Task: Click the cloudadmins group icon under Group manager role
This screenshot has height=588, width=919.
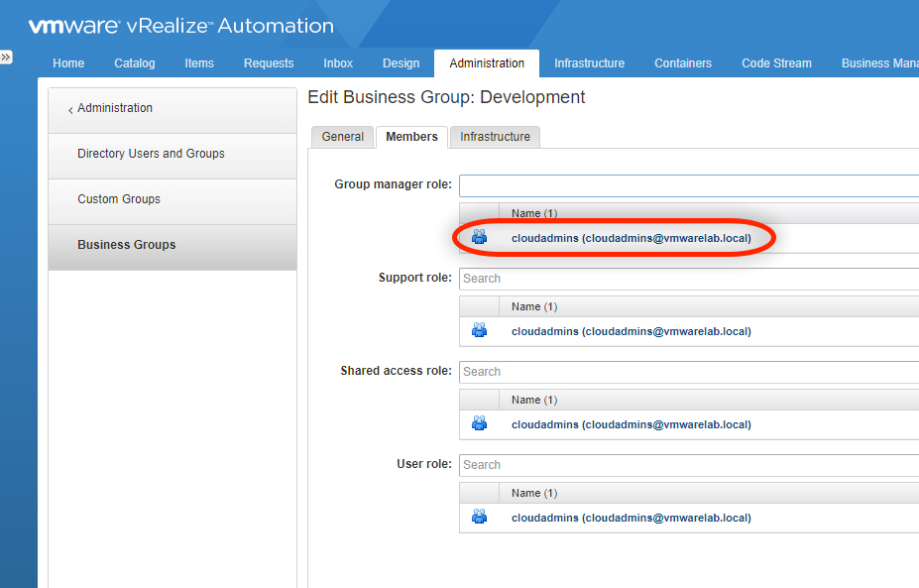Action: 480,238
